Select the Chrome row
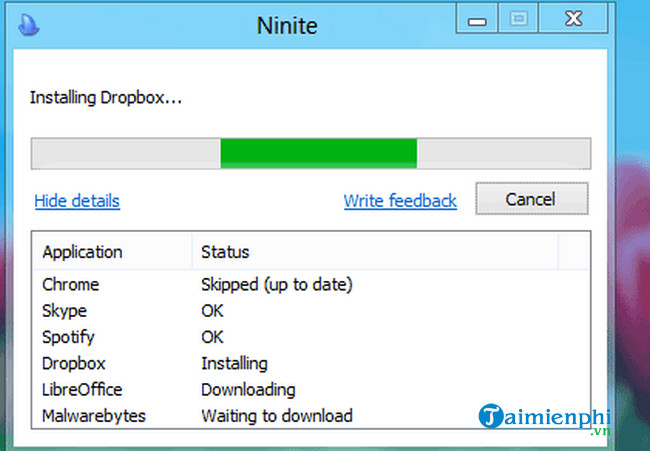 pos(311,284)
